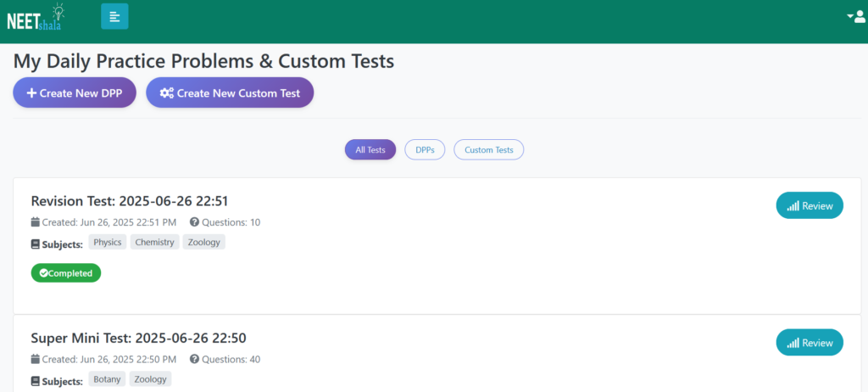The height and width of the screenshot is (392, 868).
Task: Click Zoology tag in Revision Test card
Action: click(x=203, y=243)
